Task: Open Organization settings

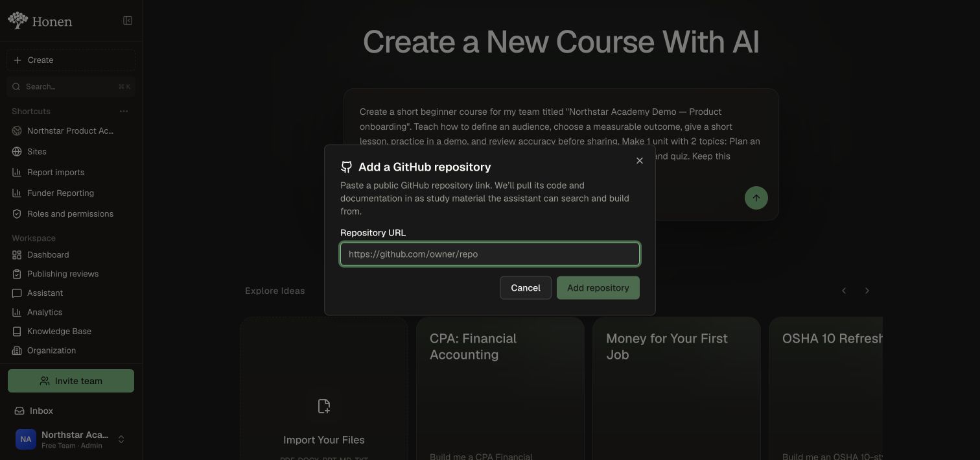Action: pos(71,350)
